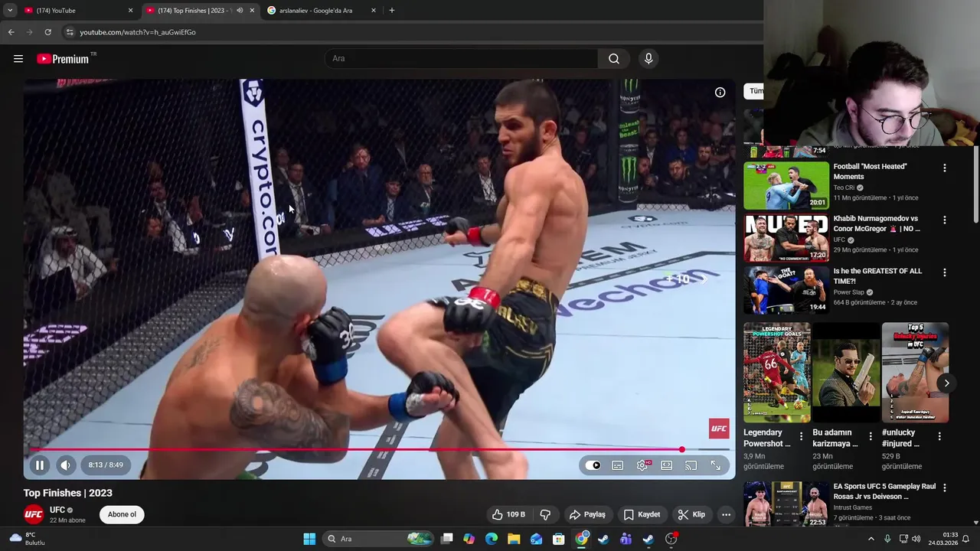980x551 pixels.
Task: Open options for Legendary Powershot short
Action: click(x=802, y=436)
